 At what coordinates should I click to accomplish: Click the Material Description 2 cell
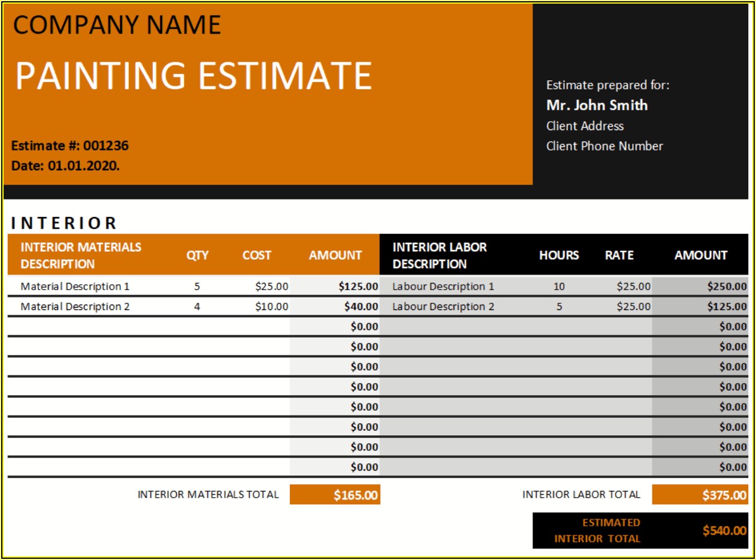(x=75, y=307)
